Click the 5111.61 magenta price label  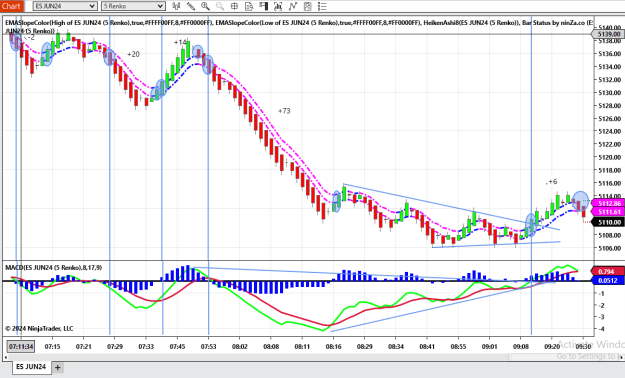(609, 212)
